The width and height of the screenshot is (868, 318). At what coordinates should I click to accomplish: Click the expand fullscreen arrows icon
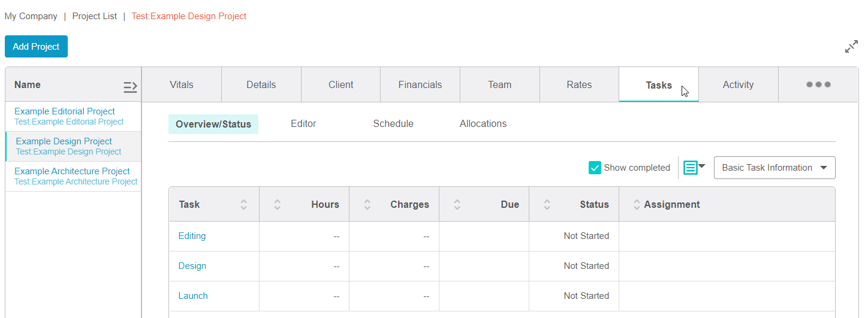click(x=851, y=47)
